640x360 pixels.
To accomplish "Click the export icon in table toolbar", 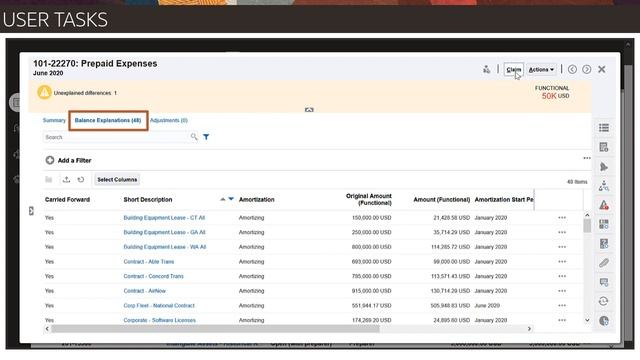I will [x=66, y=180].
